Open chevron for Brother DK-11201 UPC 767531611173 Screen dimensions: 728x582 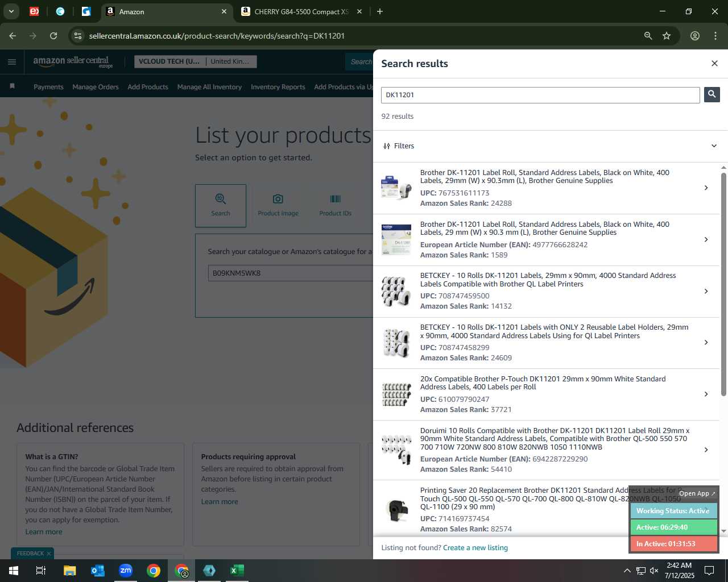(706, 188)
